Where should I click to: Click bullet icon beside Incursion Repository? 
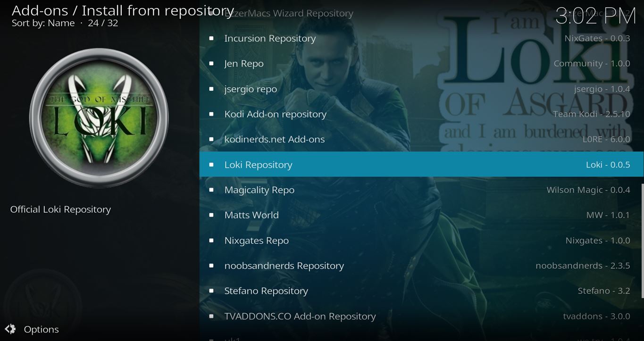coord(211,38)
